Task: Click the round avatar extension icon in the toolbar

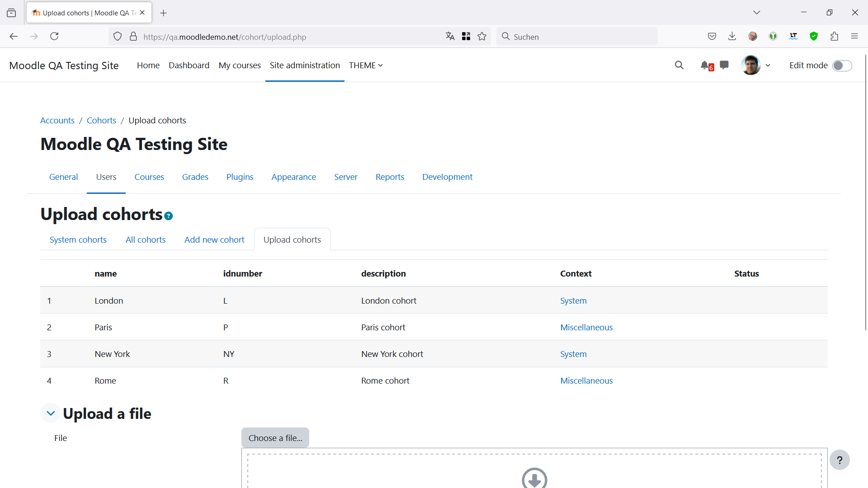Action: 753,36
